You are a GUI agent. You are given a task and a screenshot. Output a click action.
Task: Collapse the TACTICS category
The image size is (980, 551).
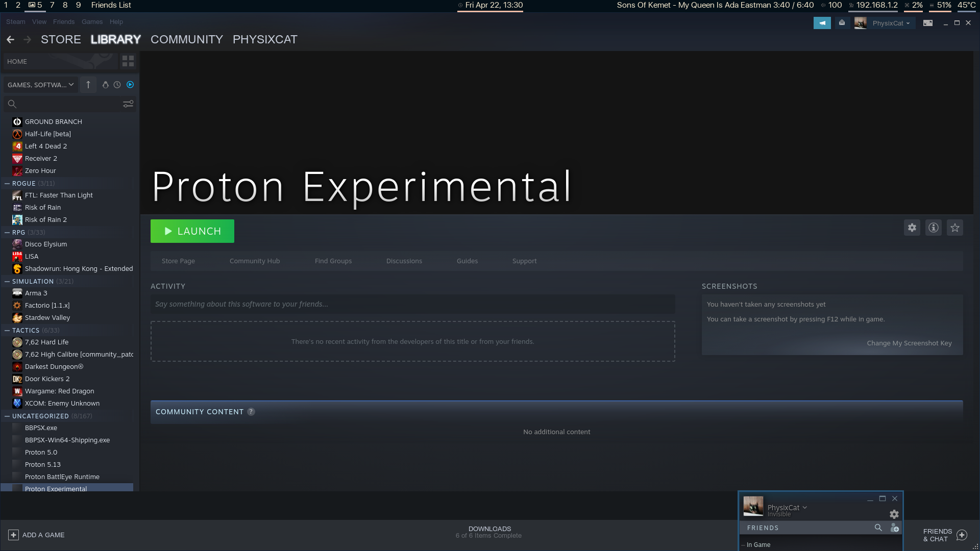(x=7, y=330)
